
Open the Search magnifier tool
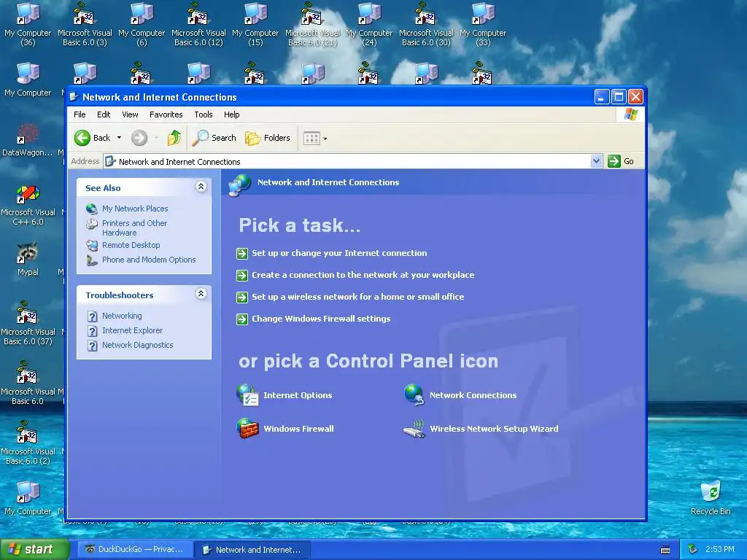pos(214,138)
